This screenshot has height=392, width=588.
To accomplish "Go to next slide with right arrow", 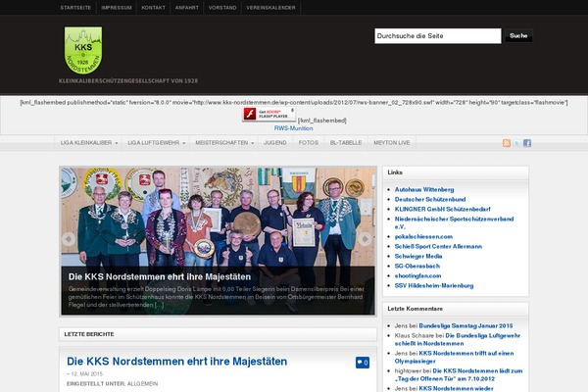I will coord(365,239).
